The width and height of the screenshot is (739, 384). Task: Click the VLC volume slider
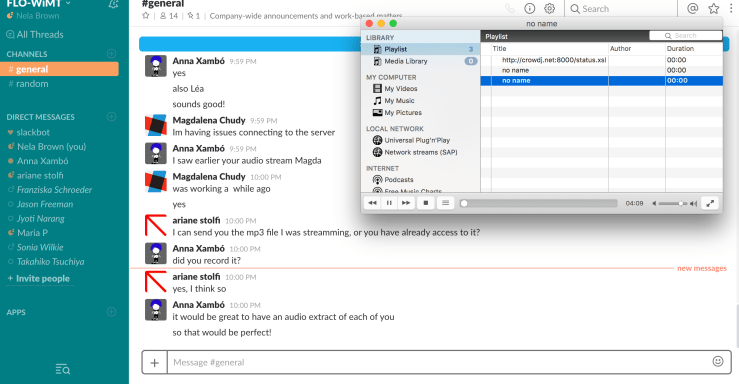tap(673, 204)
